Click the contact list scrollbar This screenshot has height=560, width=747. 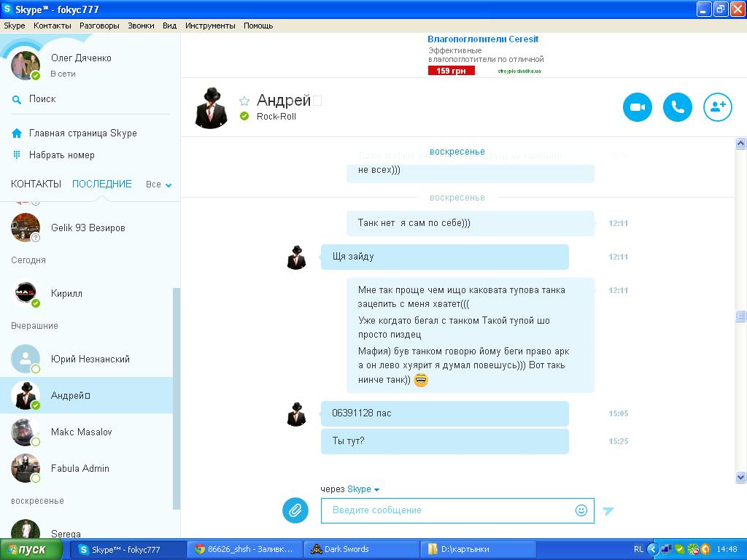[177, 398]
